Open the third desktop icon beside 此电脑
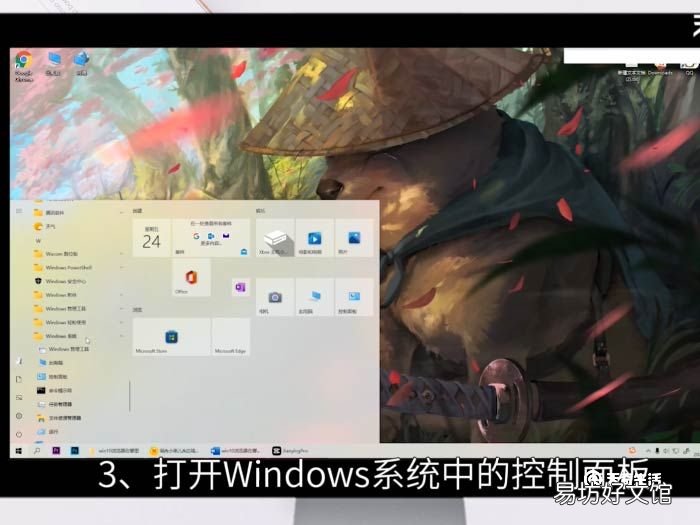This screenshot has height=525, width=700. (81, 64)
